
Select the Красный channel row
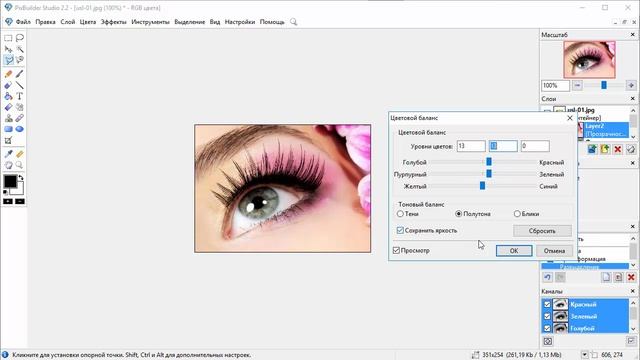tap(585, 304)
